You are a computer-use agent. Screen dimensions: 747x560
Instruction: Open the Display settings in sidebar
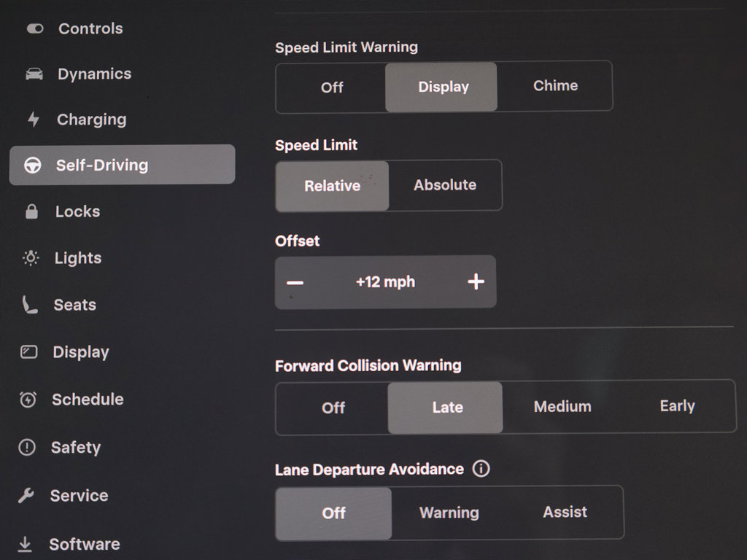81,352
